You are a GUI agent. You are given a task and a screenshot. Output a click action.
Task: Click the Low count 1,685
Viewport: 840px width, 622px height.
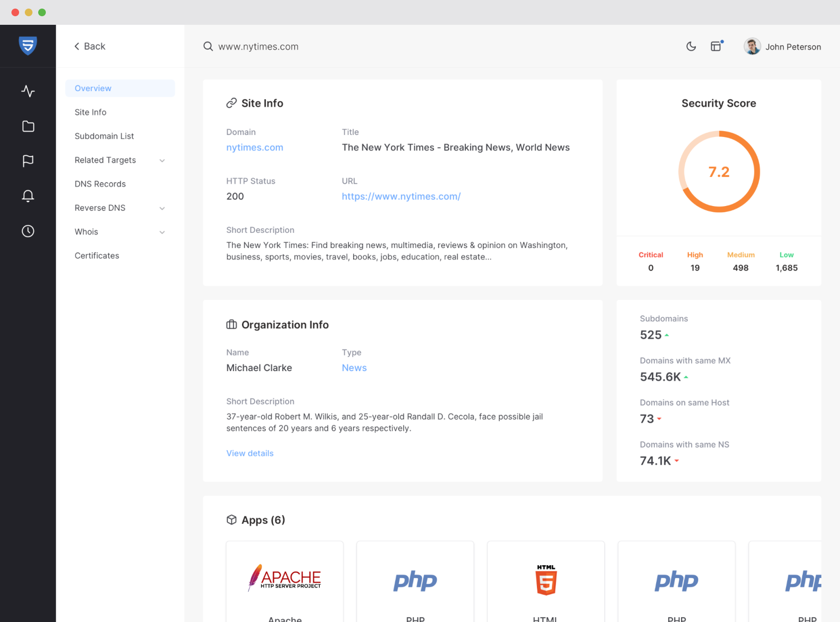(787, 268)
